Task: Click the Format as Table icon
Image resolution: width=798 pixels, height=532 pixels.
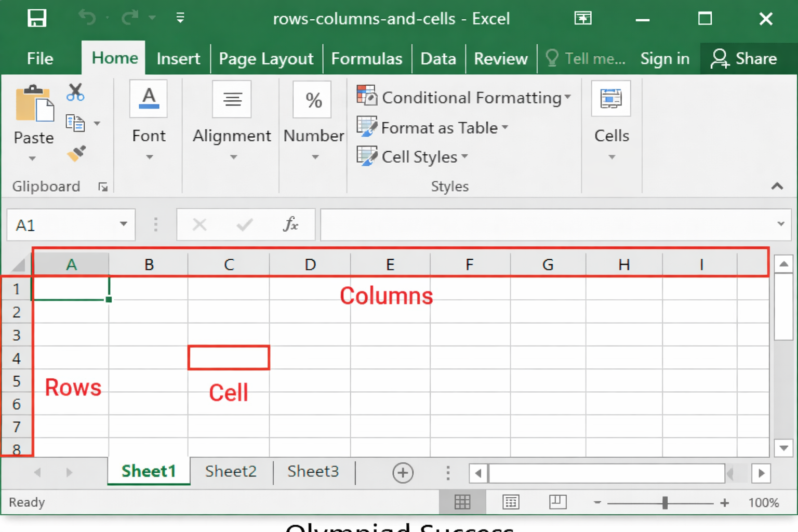Action: point(367,127)
